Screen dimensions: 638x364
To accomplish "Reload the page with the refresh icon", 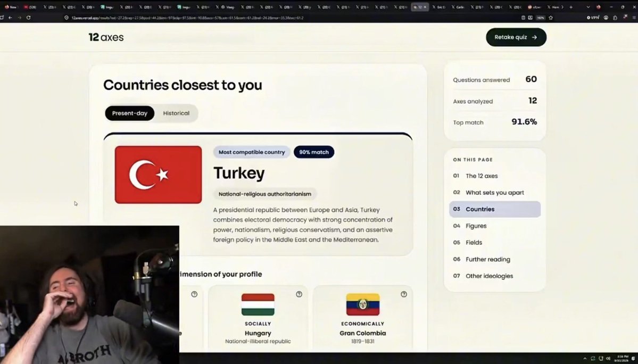I will tap(29, 18).
